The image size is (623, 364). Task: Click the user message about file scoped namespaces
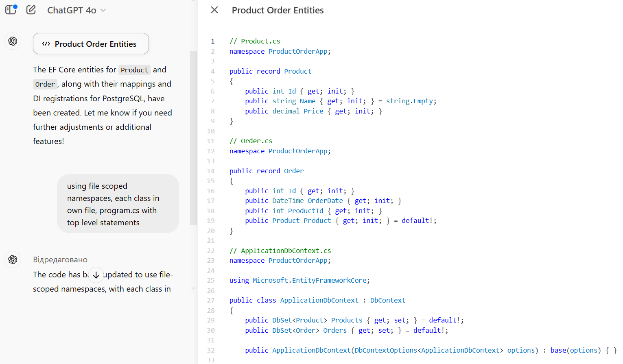coord(118,204)
